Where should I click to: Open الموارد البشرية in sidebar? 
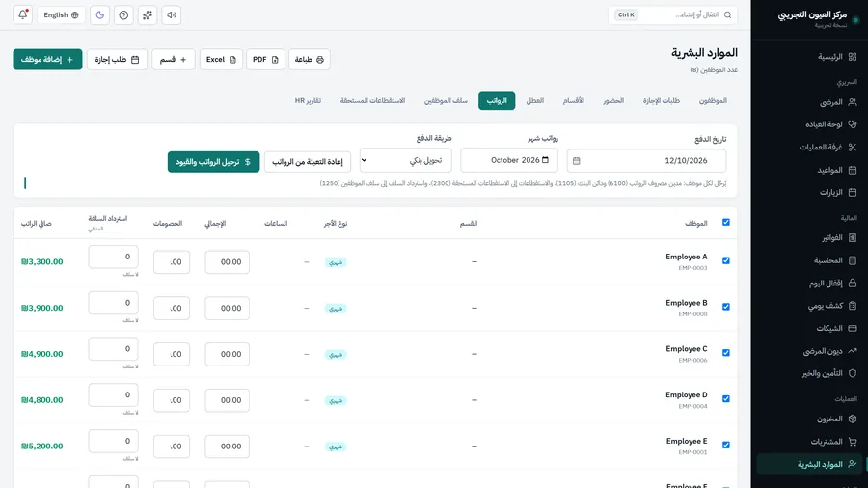[809, 464]
